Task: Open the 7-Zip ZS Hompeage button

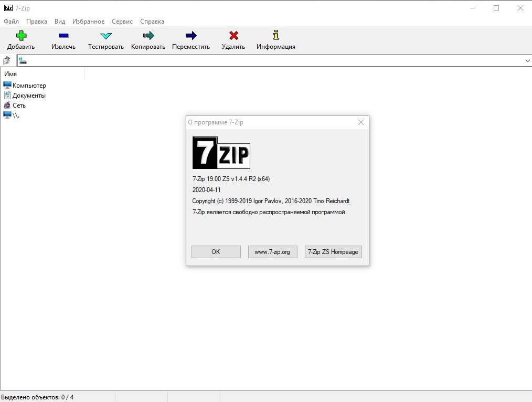Action: [x=333, y=252]
